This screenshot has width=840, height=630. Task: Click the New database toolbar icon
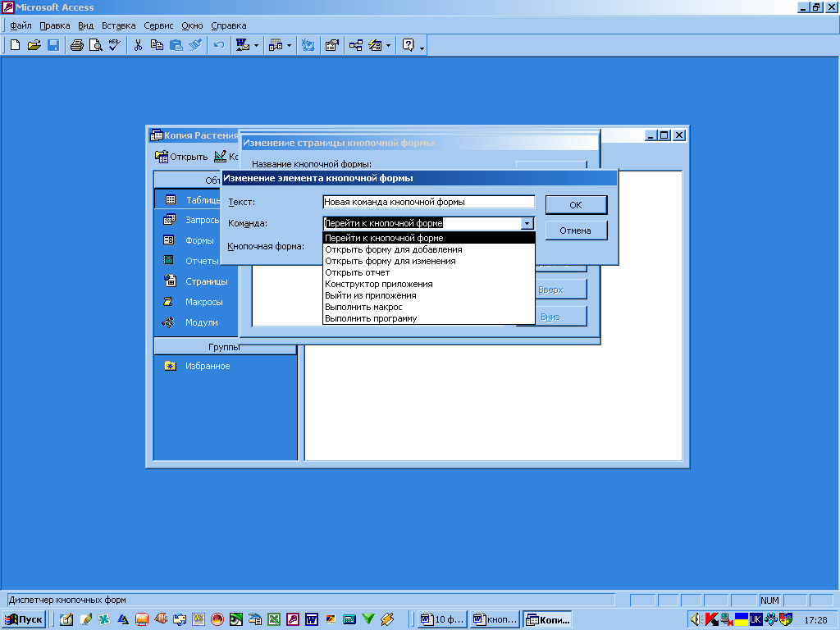coord(15,46)
